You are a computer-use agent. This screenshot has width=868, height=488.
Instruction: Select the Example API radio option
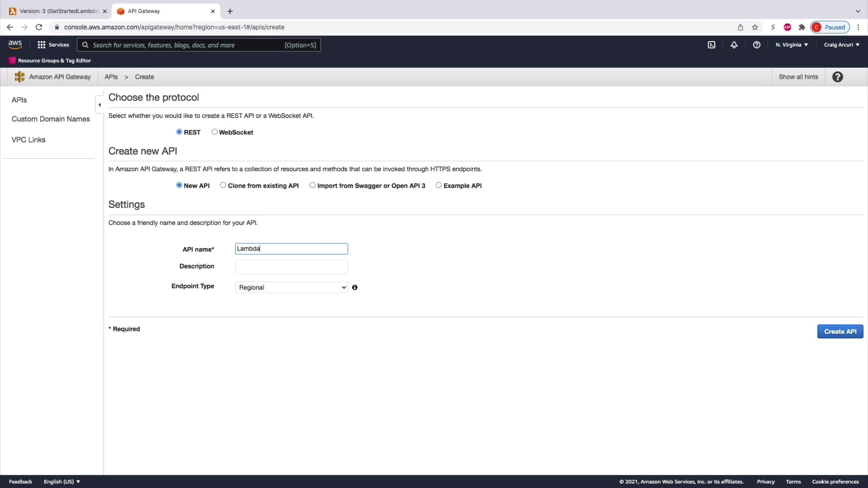[x=439, y=185]
